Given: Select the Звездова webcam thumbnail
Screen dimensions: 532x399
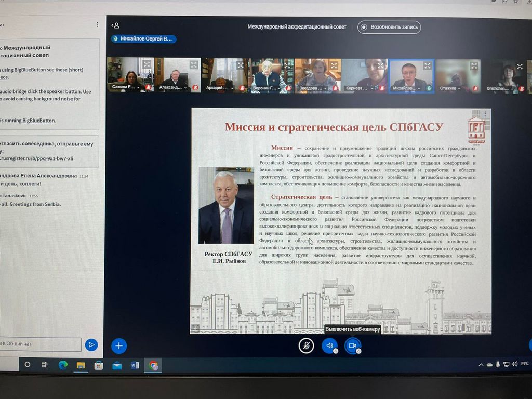Looking at the screenshot, I should coord(317,75).
